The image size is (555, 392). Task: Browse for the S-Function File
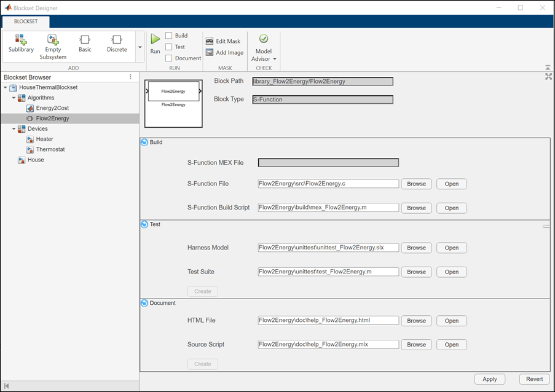[416, 184]
